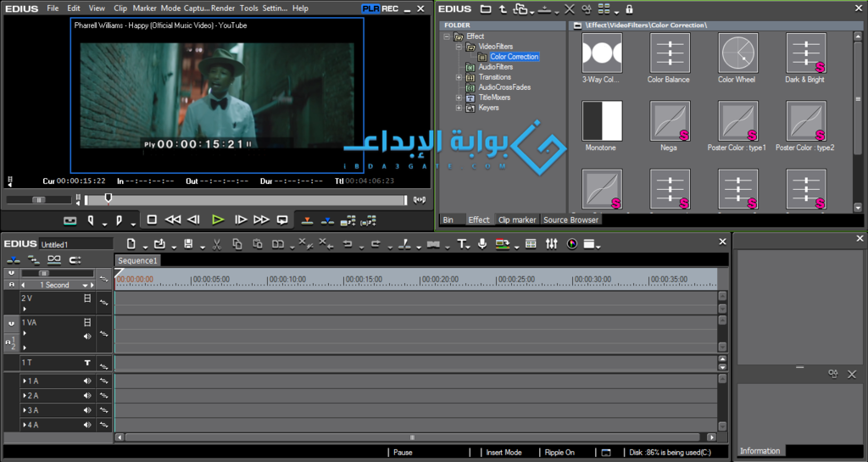868x462 pixels.
Task: Click the Save Project icon
Action: point(188,244)
